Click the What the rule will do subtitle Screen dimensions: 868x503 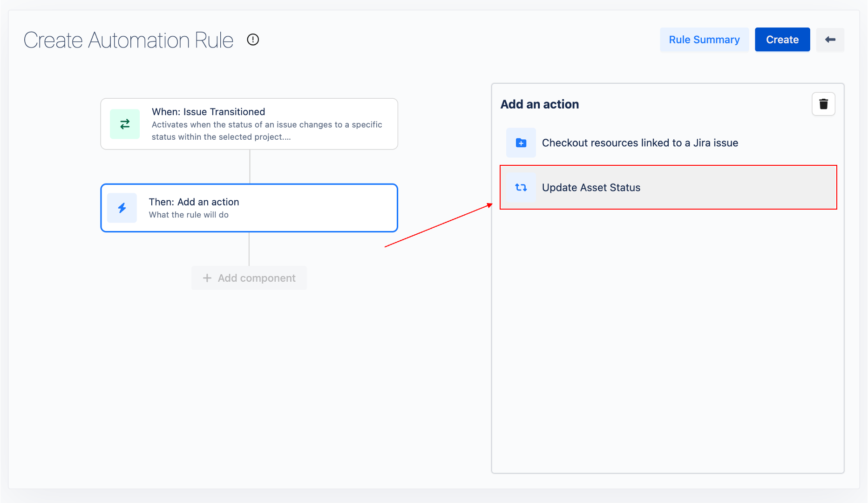coord(189,215)
